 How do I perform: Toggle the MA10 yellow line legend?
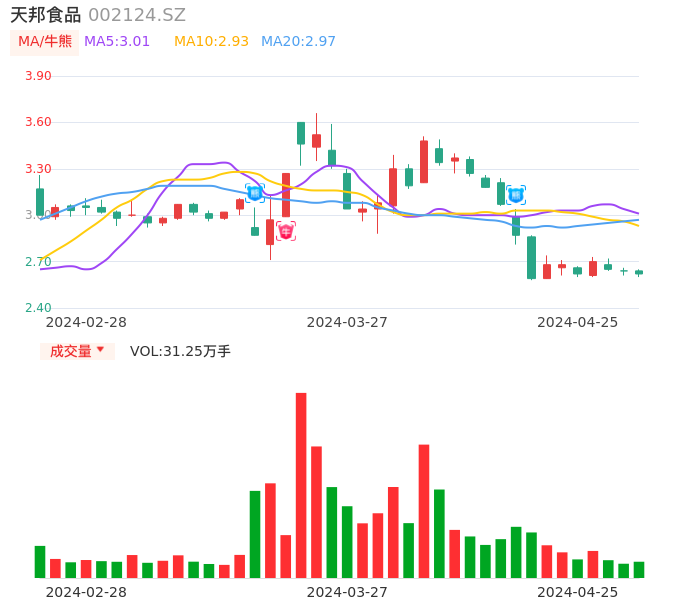coord(211,42)
